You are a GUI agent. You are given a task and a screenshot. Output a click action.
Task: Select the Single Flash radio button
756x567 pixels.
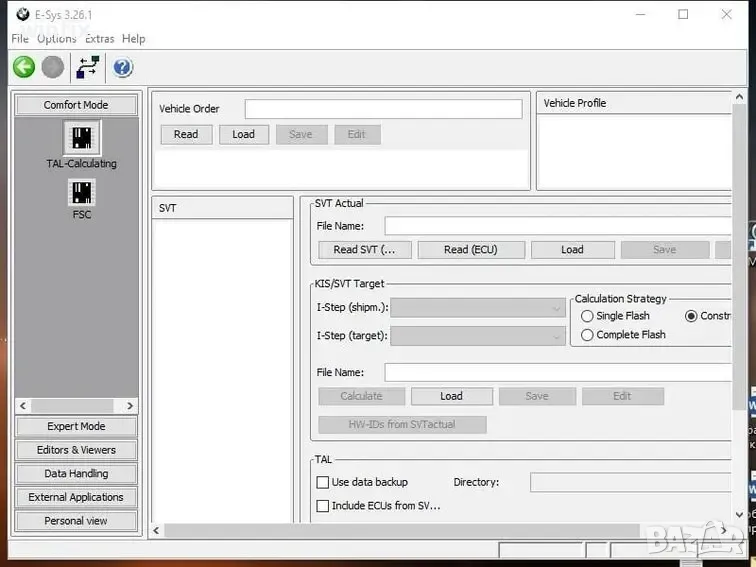coord(587,316)
